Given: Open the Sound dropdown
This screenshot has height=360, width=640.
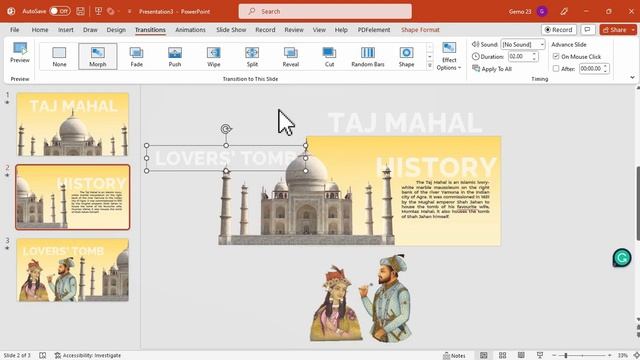Looking at the screenshot, I should tap(542, 44).
